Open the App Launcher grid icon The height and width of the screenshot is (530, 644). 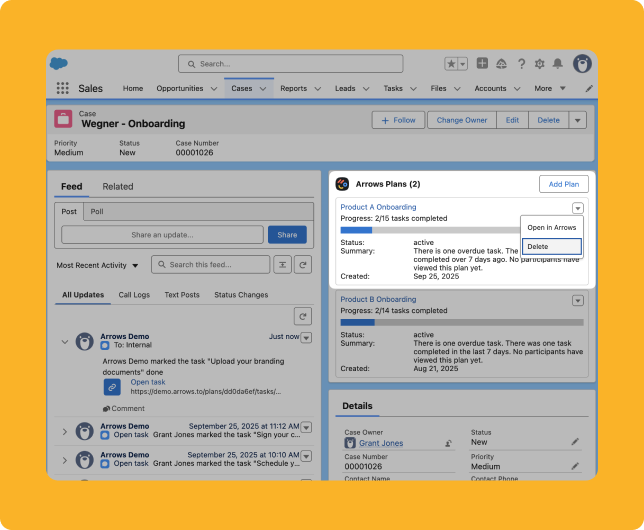(62, 88)
